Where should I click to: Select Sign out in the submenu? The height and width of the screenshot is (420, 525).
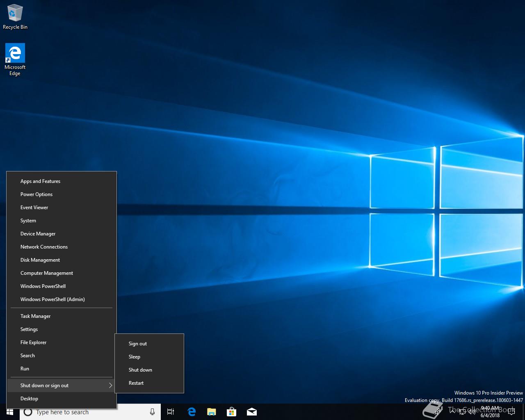tap(138, 344)
